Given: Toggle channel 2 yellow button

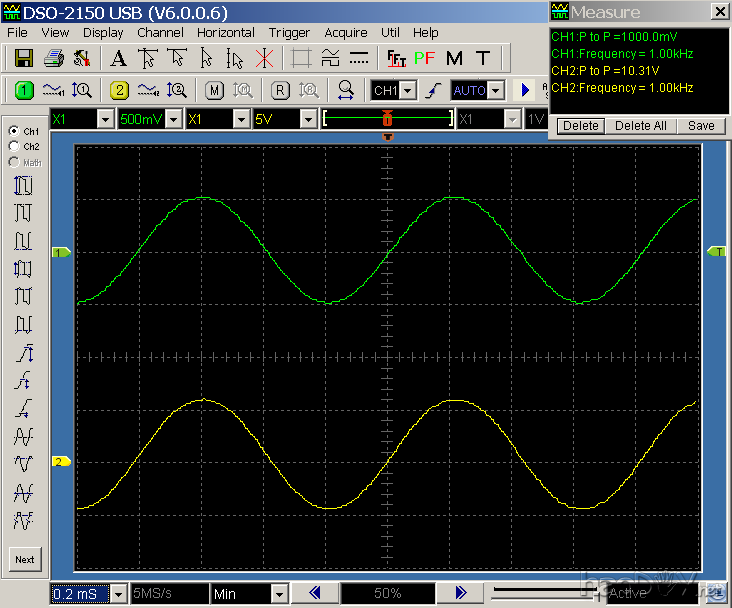Looking at the screenshot, I should (x=119, y=90).
